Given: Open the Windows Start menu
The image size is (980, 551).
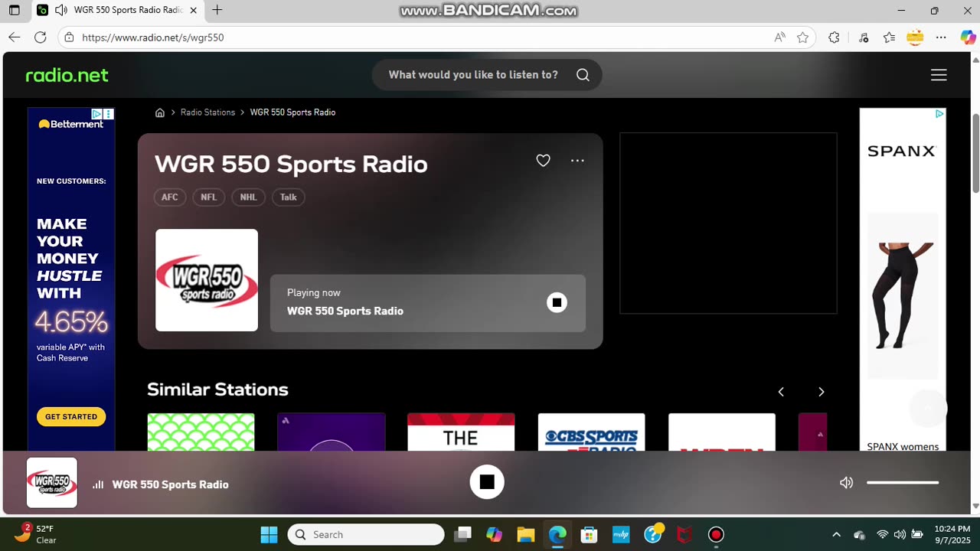Looking at the screenshot, I should tap(269, 535).
